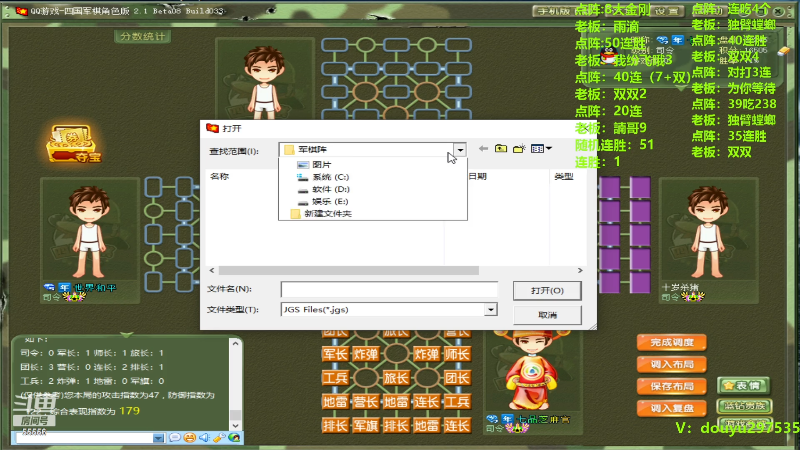Open the view menu icon in dialog
The image size is (800, 450).
click(x=541, y=148)
